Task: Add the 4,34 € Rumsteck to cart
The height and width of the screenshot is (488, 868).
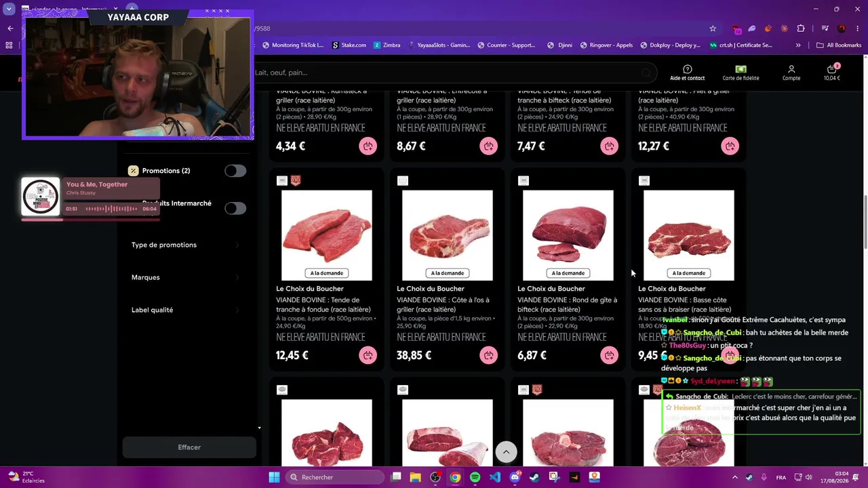Action: click(368, 146)
